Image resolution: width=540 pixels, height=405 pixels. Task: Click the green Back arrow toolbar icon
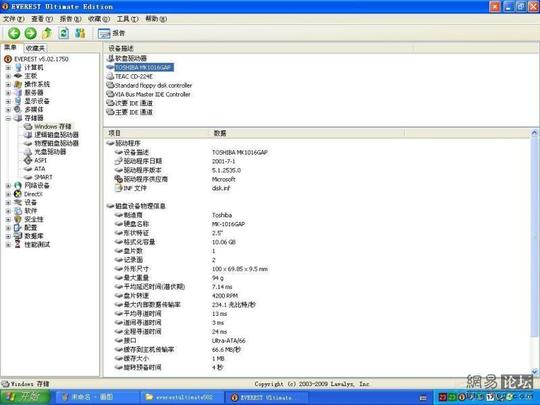14,33
